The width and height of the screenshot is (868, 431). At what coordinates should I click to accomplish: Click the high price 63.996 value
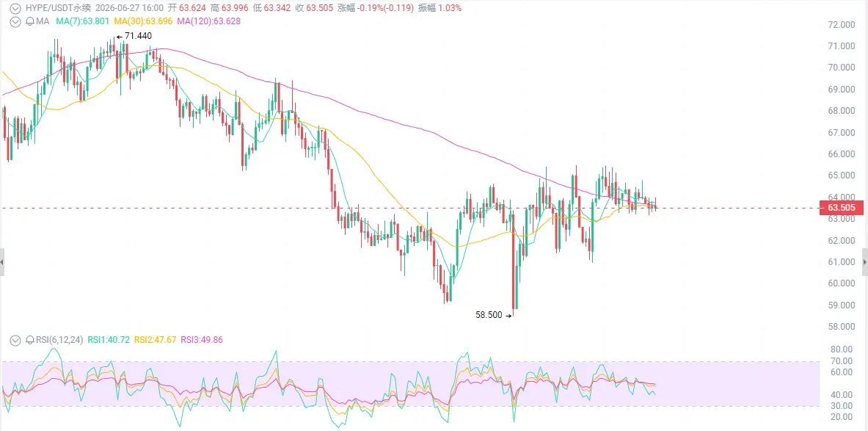(x=234, y=8)
